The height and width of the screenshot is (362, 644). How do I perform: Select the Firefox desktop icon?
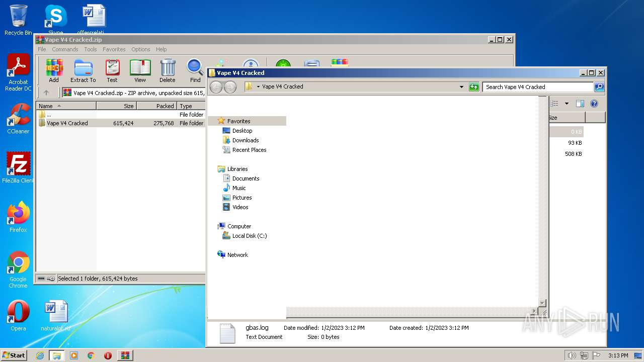pyautogui.click(x=18, y=217)
